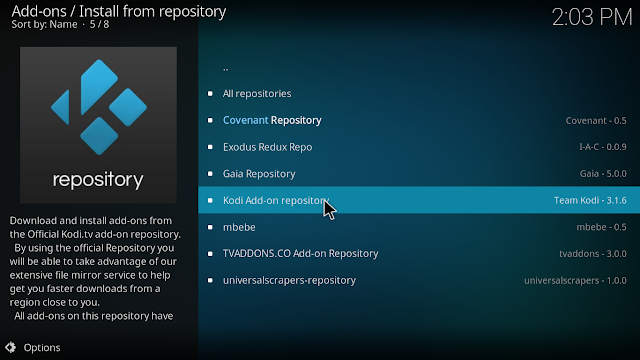640x360 pixels.
Task: Click the 'I-A-C - 0.0.9' version text
Action: click(603, 147)
